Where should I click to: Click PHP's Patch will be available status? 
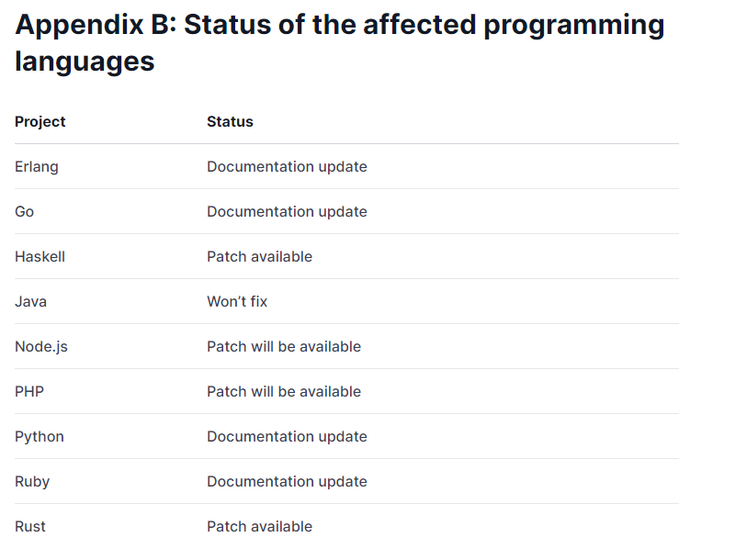pos(284,391)
